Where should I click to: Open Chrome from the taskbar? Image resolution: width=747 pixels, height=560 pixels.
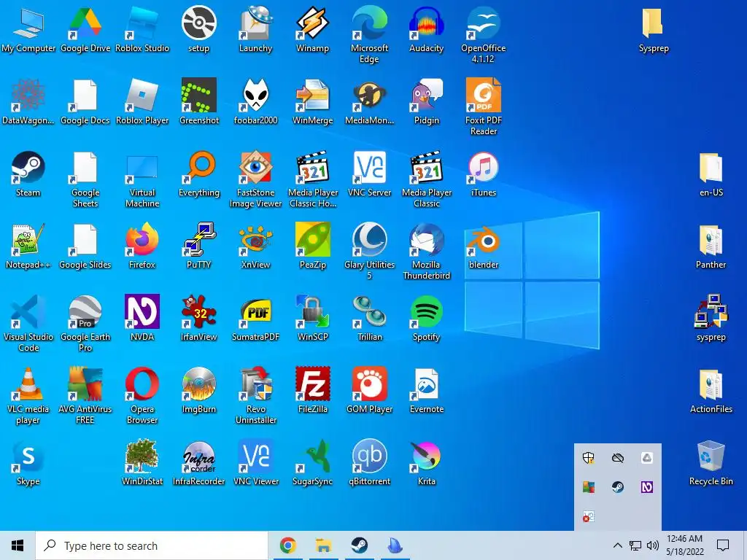287,545
